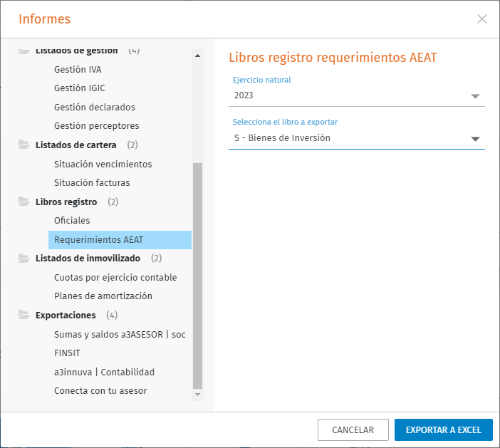
Task: Select Conecta con tu asesor
Action: coord(100,390)
